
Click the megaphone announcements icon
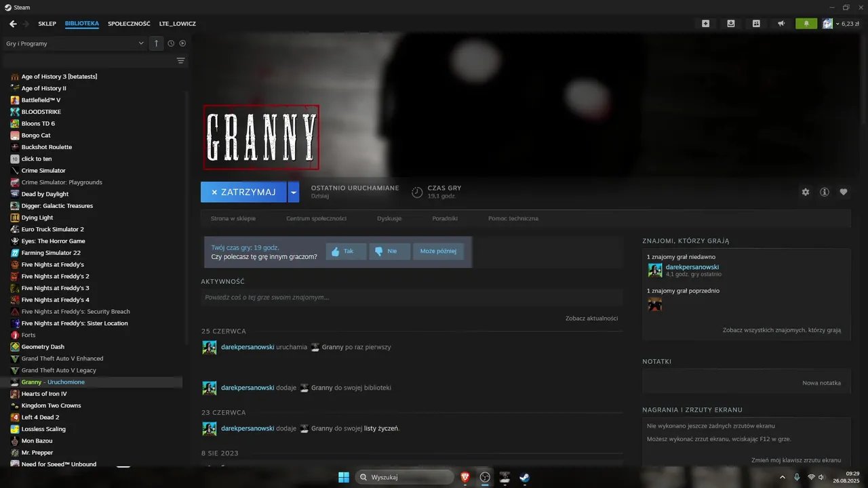(x=781, y=24)
